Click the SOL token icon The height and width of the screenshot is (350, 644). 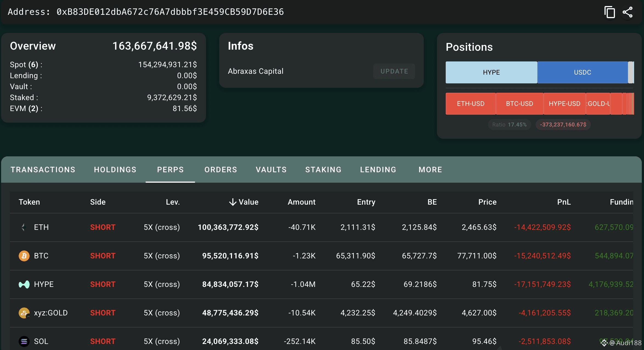tap(24, 341)
